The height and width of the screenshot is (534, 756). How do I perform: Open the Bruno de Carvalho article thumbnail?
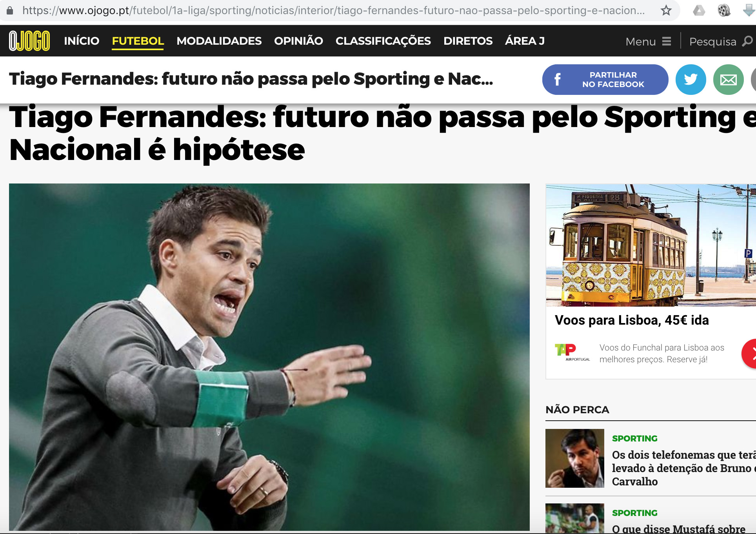click(x=574, y=458)
